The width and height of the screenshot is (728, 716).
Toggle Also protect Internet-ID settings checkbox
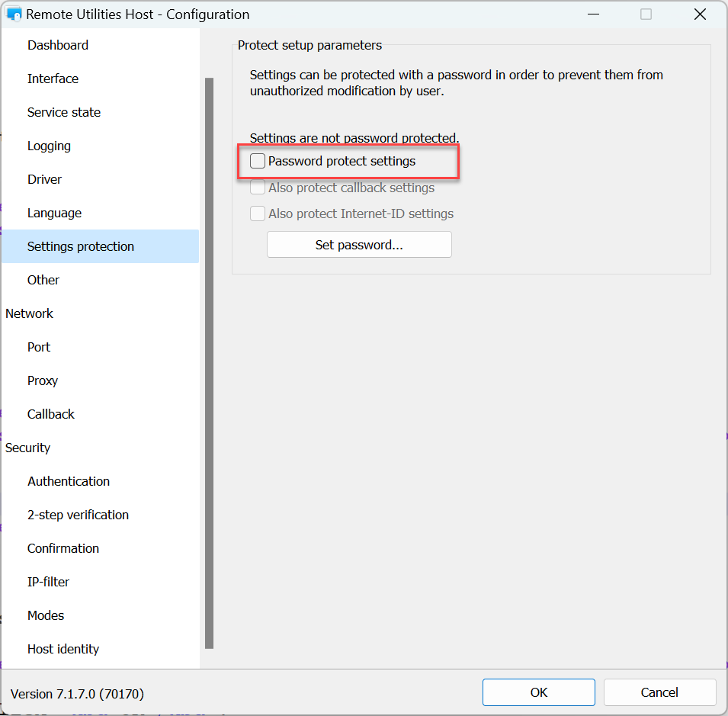click(x=258, y=214)
